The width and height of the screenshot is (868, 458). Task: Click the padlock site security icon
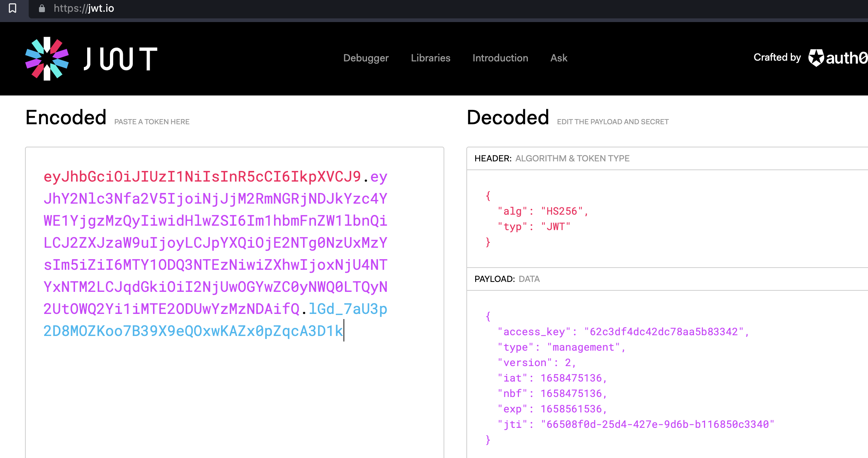(x=42, y=8)
